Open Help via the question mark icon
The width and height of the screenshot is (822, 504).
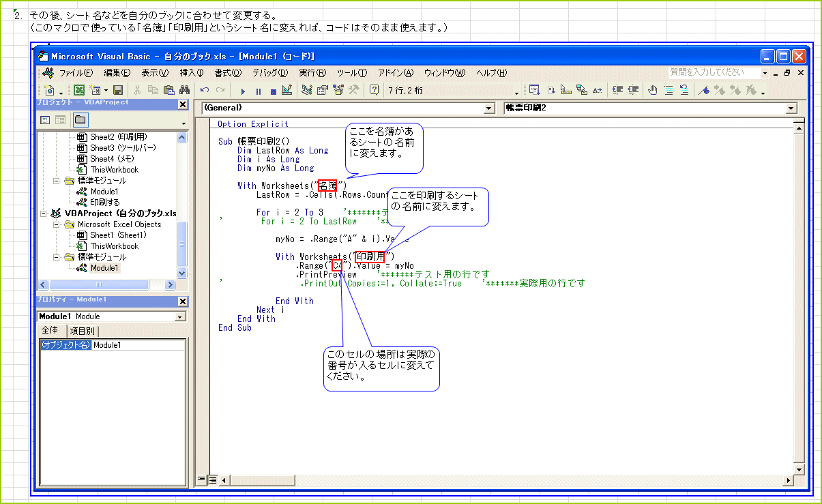pos(374,90)
